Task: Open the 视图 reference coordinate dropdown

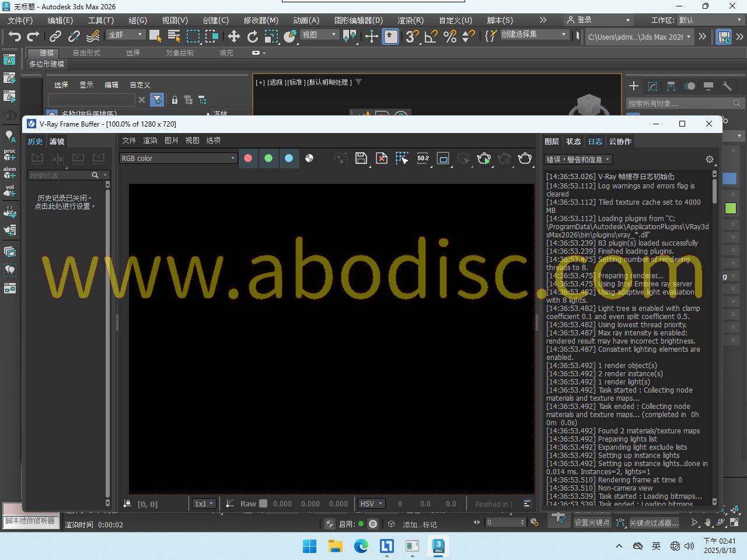Action: (x=319, y=35)
